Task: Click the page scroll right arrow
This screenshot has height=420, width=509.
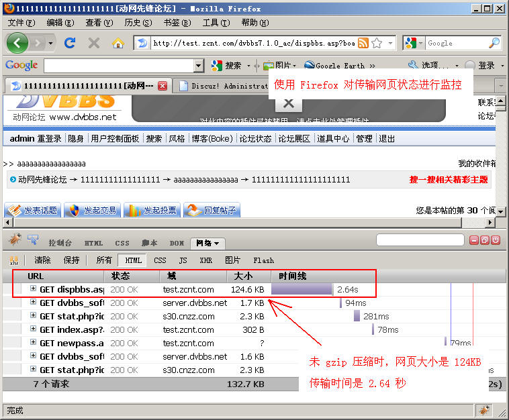Action: coord(490,223)
